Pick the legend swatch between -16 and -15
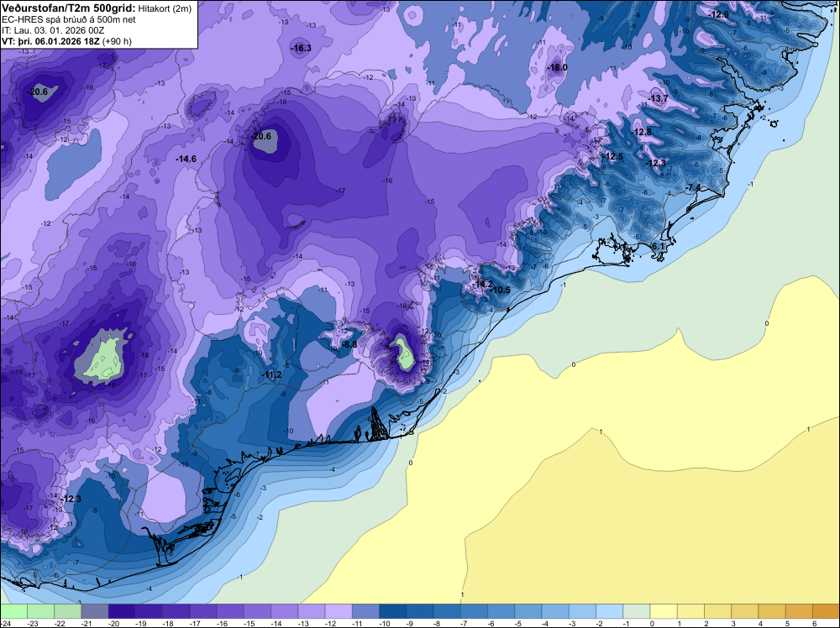840x628 pixels. coord(230,611)
